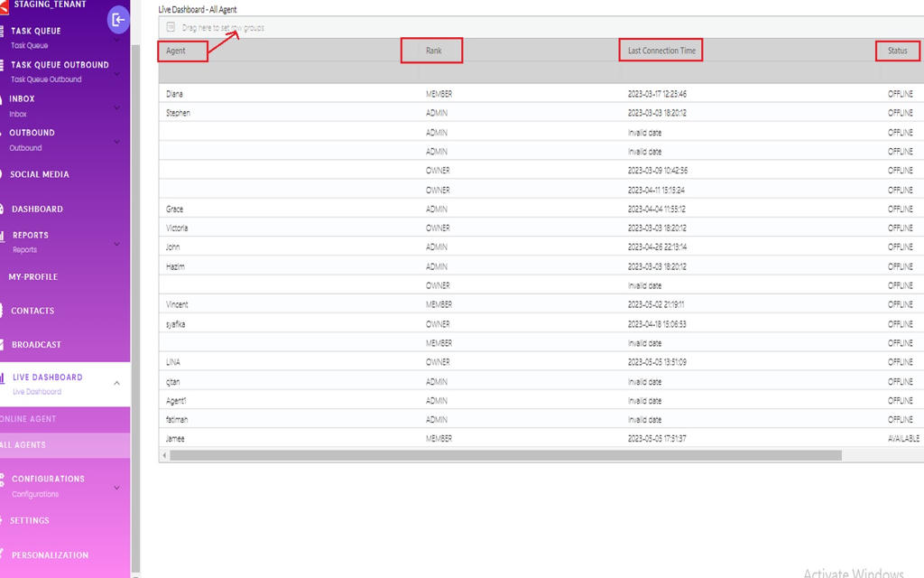Image resolution: width=924 pixels, height=578 pixels.
Task: Open the Online Agent submenu item
Action: click(x=29, y=419)
